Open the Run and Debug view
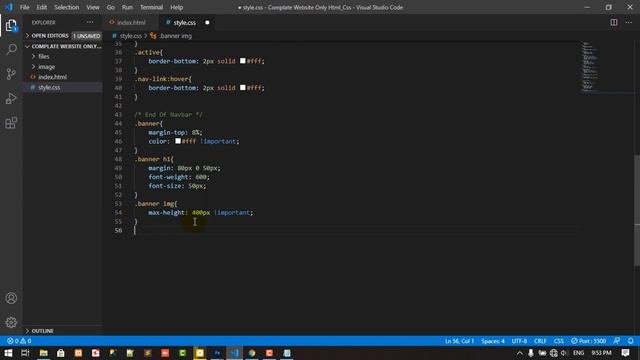Viewport: 640px width, 360px height. pos(11,98)
